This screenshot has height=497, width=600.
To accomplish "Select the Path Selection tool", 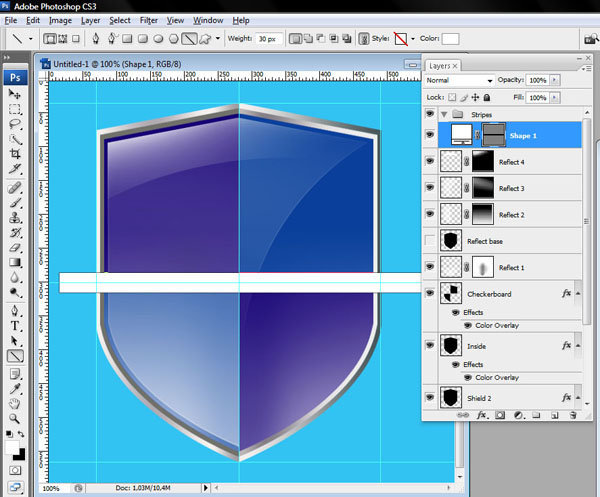I will tap(15, 341).
